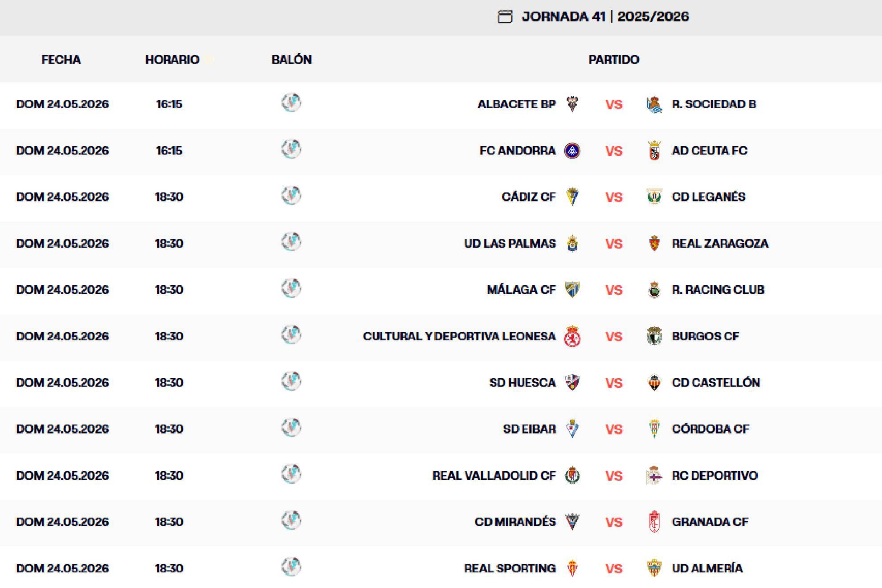Image resolution: width=882 pixels, height=588 pixels.
Task: Click the match ball in Real Sporting row
Action: pyautogui.click(x=291, y=567)
